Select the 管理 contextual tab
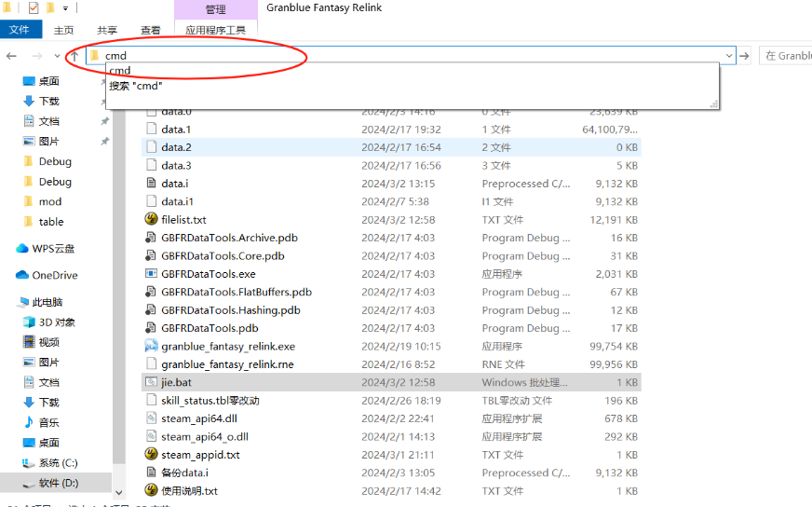Image resolution: width=812 pixels, height=507 pixels. tap(215, 9)
